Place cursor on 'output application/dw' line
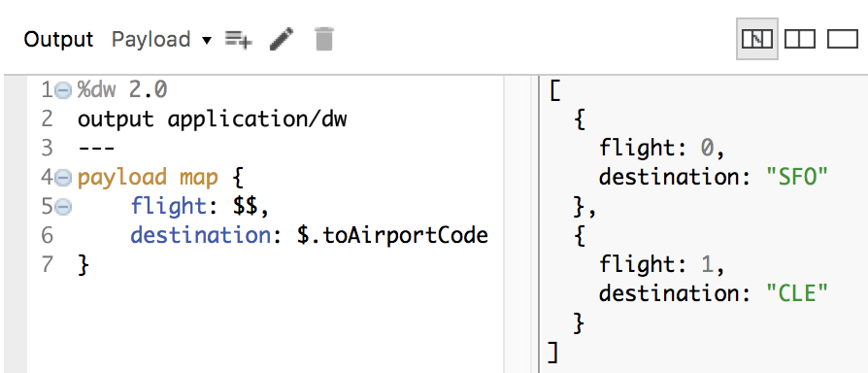Screen dimensions: 868x373 pos(212,119)
